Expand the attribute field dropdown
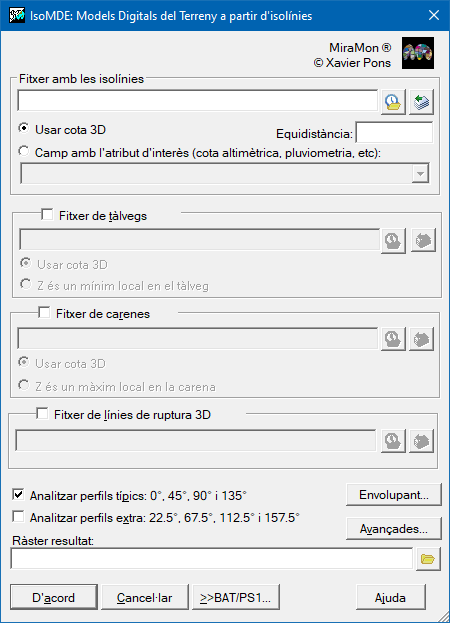This screenshot has height=623, width=450. [420, 174]
